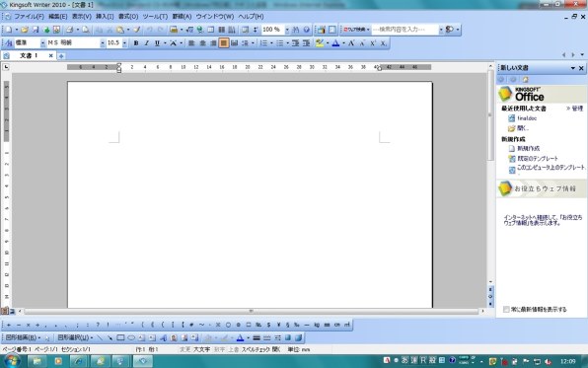Image resolution: width=588 pixels, height=368 pixels.
Task: Select the line drawing tool
Action: [100, 338]
